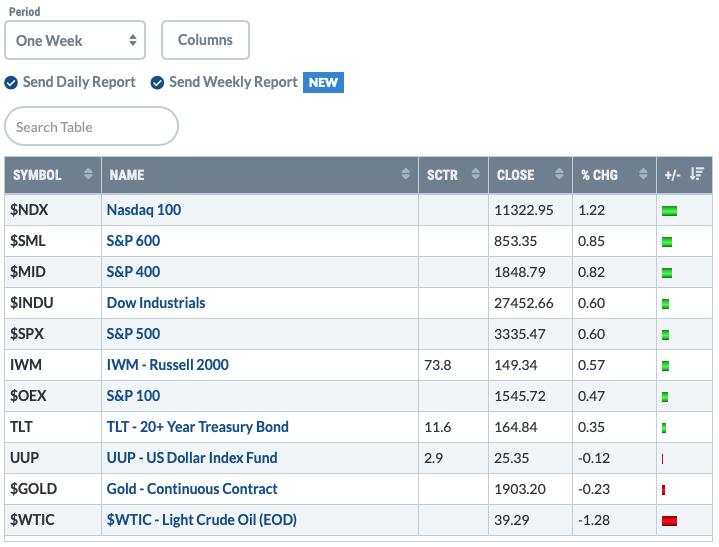Open the Gold - Continuous Contract link

pos(192,489)
